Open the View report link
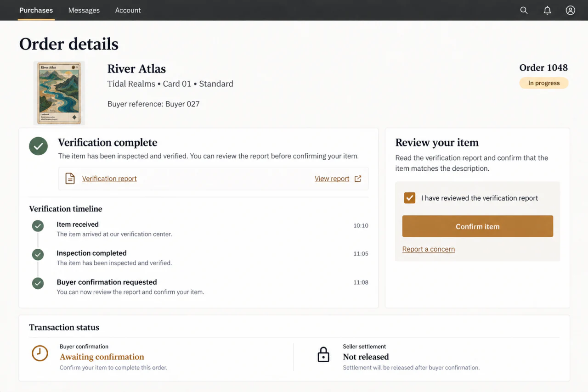Viewport: 588px width, 392px height. point(332,179)
